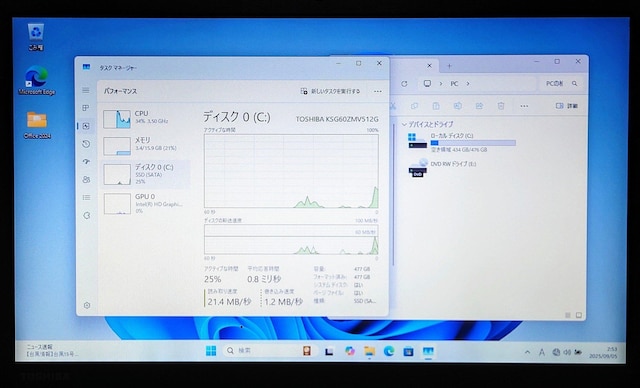Click TOSHIBA KSG60ZMV512G model name text

tap(337, 119)
